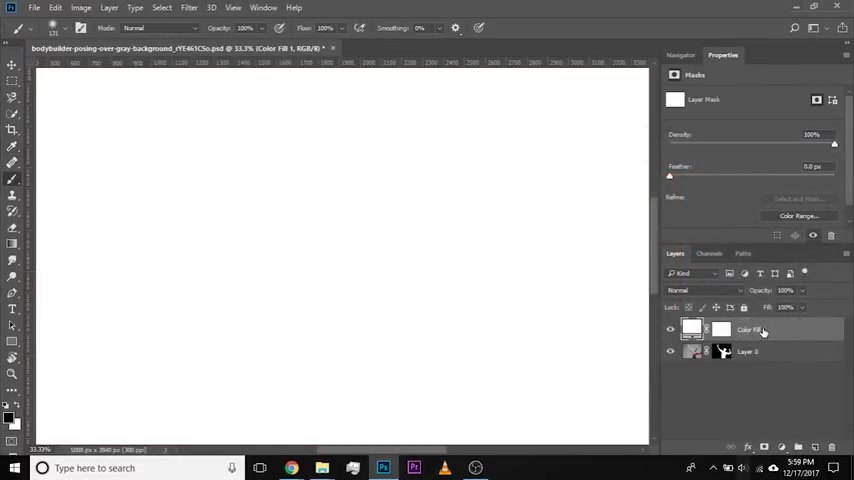This screenshot has height=480, width=854.
Task: Select the Move tool
Action: (x=11, y=65)
